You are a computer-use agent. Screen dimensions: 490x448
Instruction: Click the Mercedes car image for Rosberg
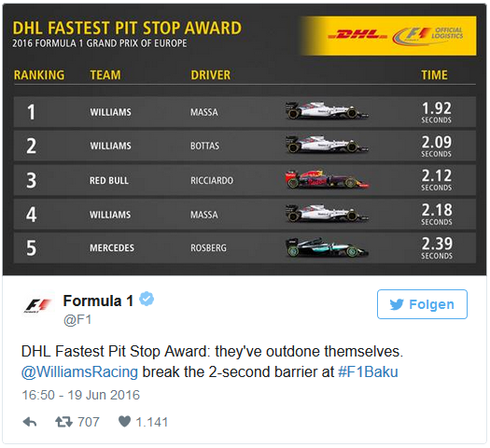coord(327,247)
